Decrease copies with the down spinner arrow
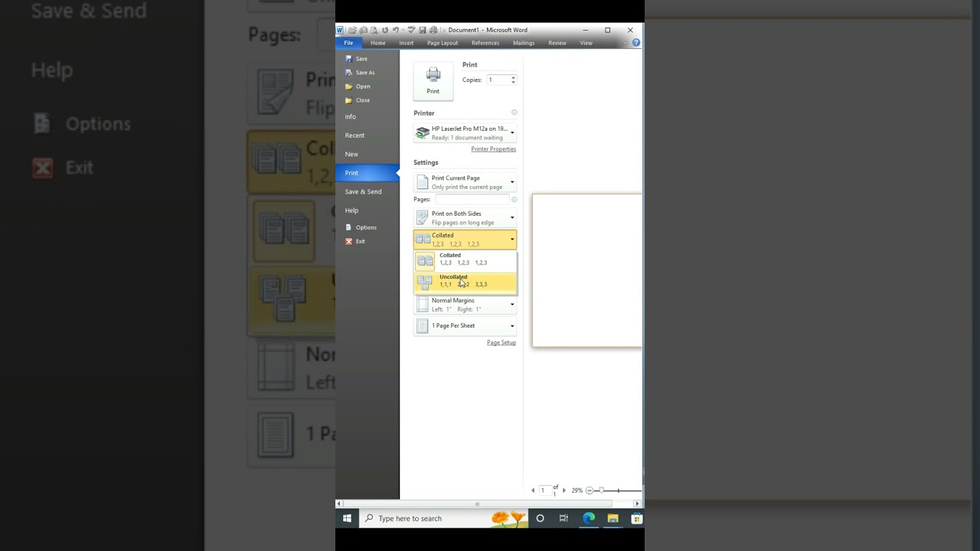Image resolution: width=980 pixels, height=551 pixels. coord(513,83)
